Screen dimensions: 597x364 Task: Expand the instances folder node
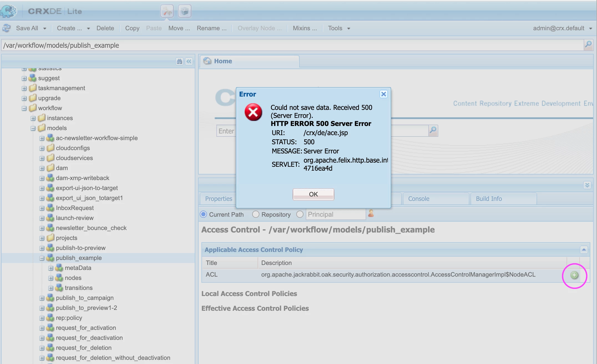[x=33, y=118]
